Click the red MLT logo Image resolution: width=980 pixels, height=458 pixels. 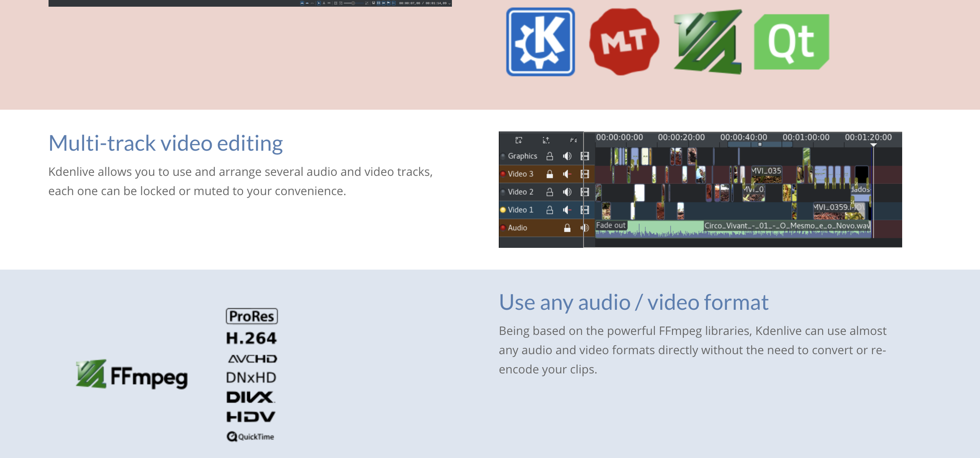pos(624,42)
